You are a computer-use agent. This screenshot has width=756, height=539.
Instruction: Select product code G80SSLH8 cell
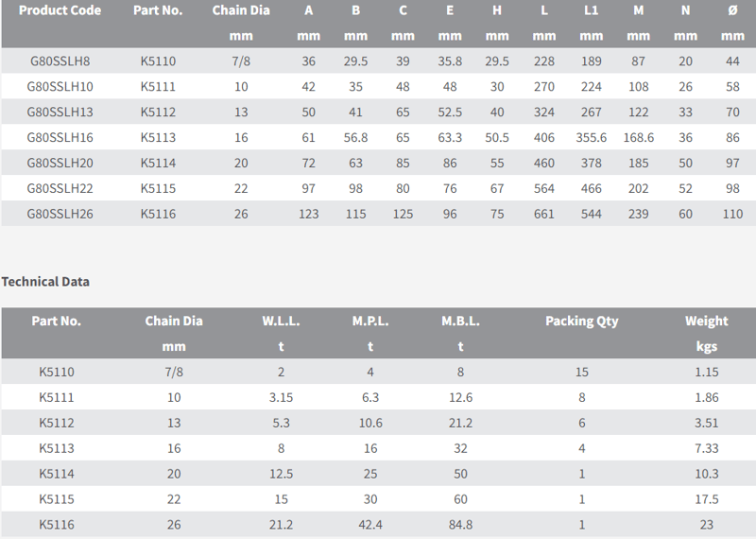click(60, 61)
